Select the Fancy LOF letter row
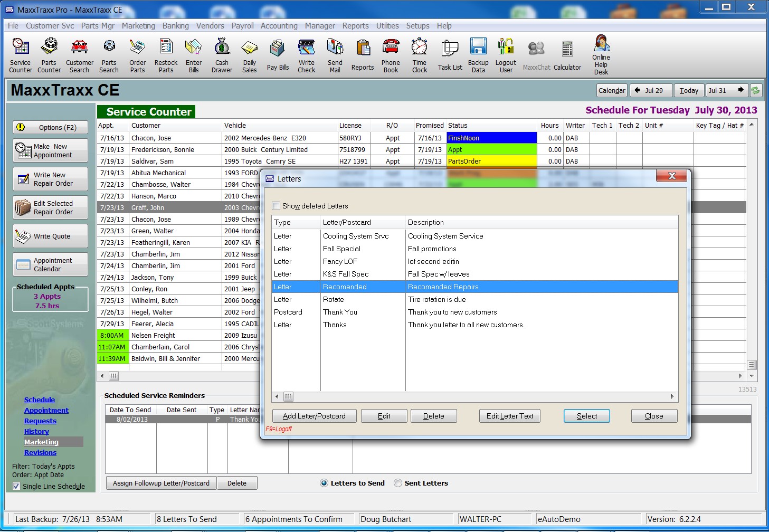 click(474, 261)
